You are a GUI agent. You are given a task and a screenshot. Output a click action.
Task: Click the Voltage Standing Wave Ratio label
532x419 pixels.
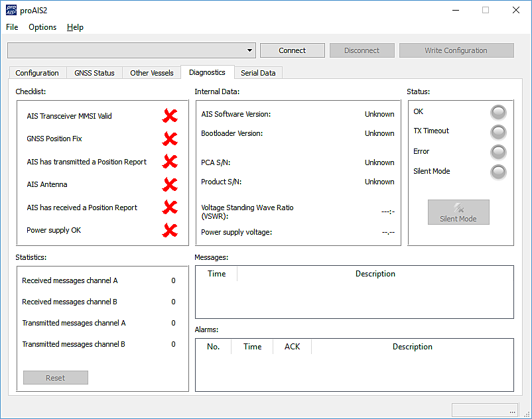point(247,212)
